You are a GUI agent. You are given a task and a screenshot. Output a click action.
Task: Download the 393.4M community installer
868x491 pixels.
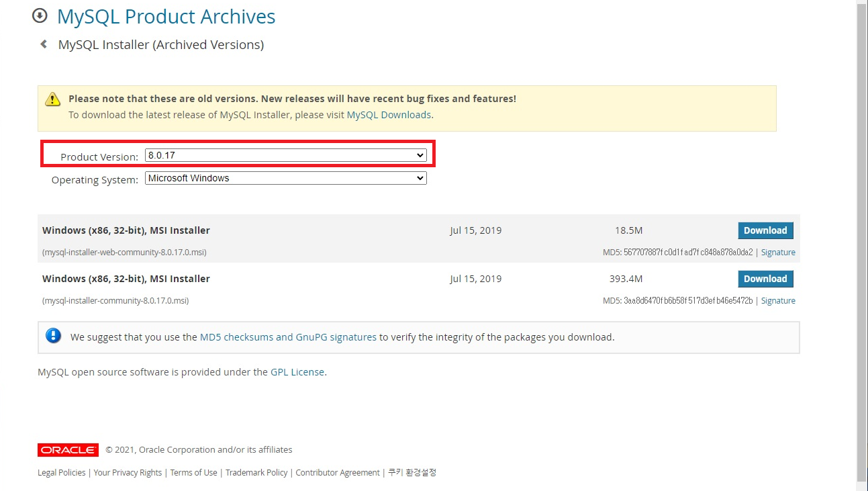[x=765, y=279]
